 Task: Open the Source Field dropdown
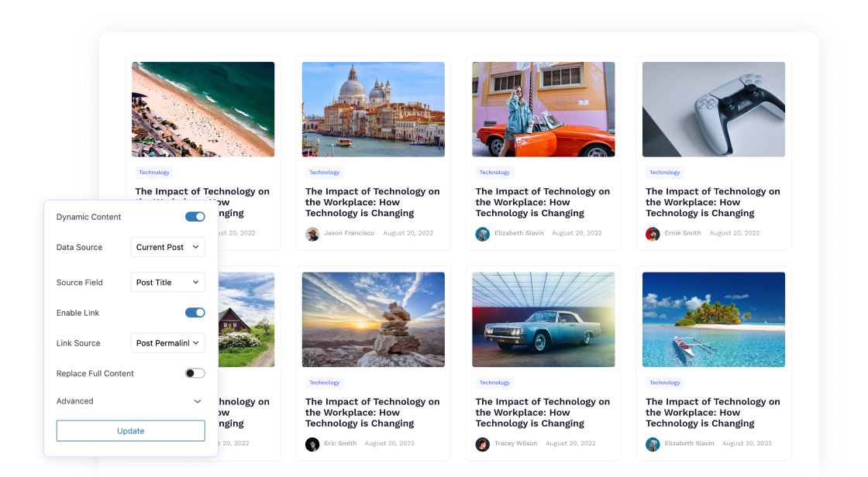[167, 283]
